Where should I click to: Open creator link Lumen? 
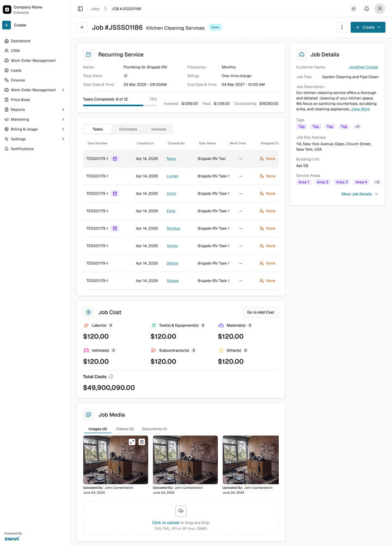coord(173,176)
